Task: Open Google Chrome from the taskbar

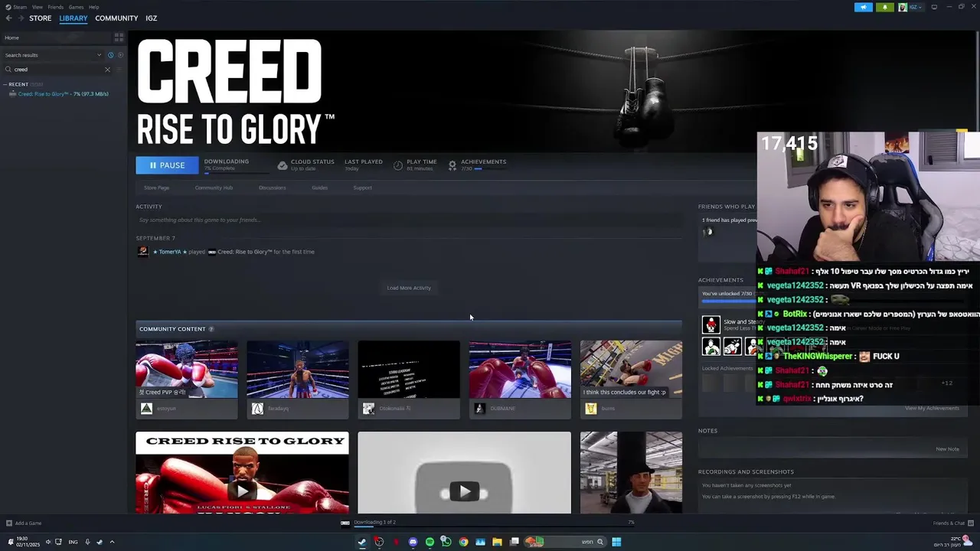Action: 463,542
